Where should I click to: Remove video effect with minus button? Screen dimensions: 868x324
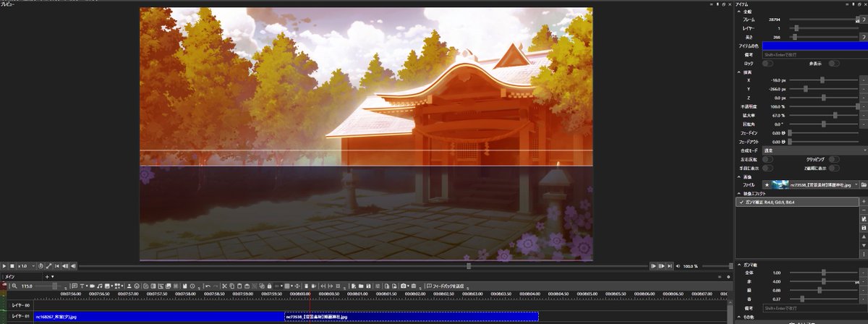click(864, 210)
